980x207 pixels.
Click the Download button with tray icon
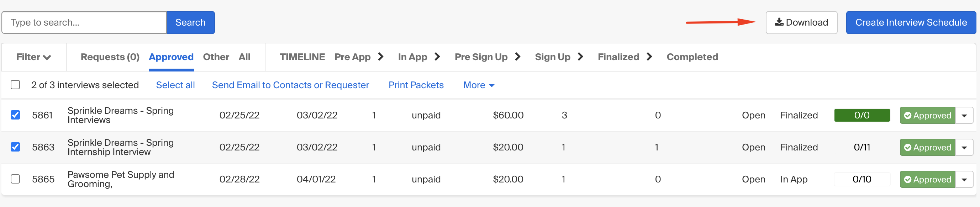[x=801, y=22]
